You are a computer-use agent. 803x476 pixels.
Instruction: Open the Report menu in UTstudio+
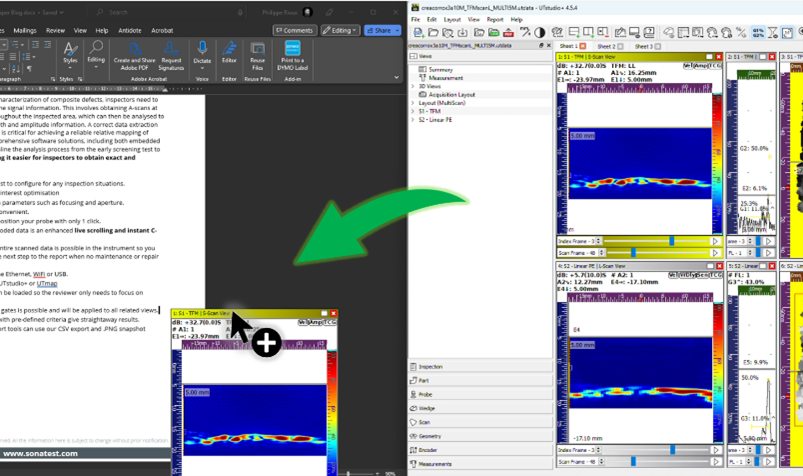(x=495, y=19)
